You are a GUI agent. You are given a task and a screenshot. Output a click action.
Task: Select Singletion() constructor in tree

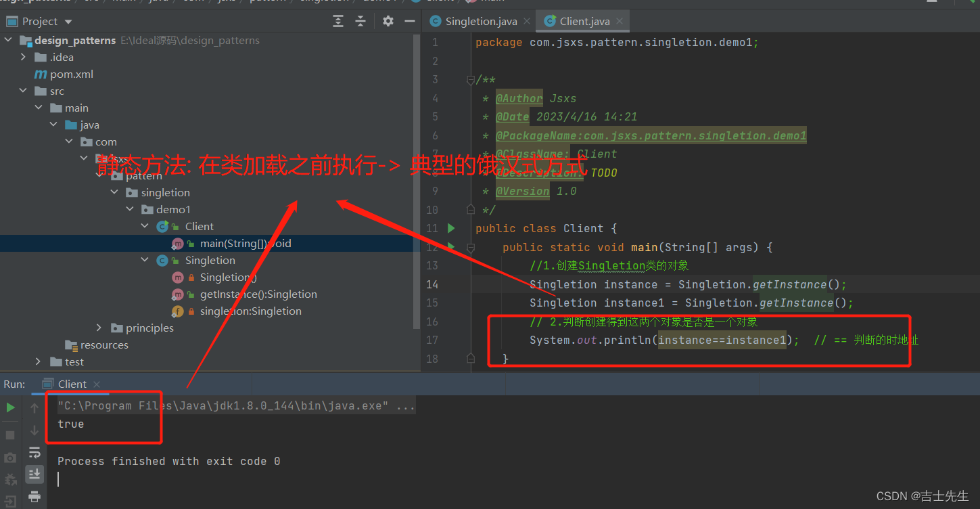coord(228,278)
